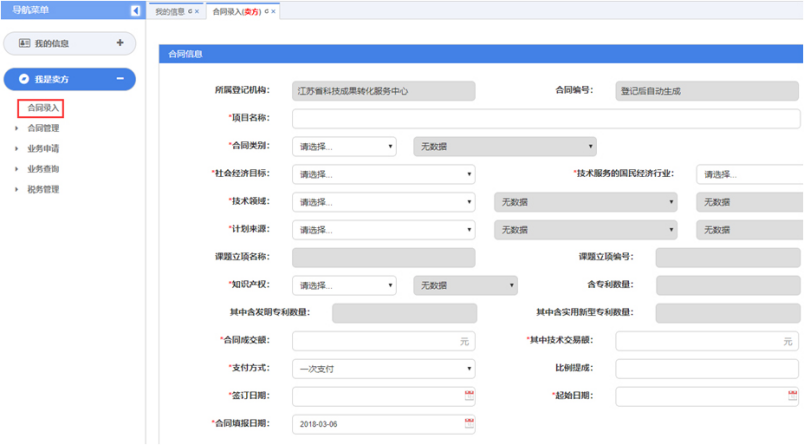Close the 合同录入(卖方) tab
Screen dimensions: 805x445
point(274,12)
